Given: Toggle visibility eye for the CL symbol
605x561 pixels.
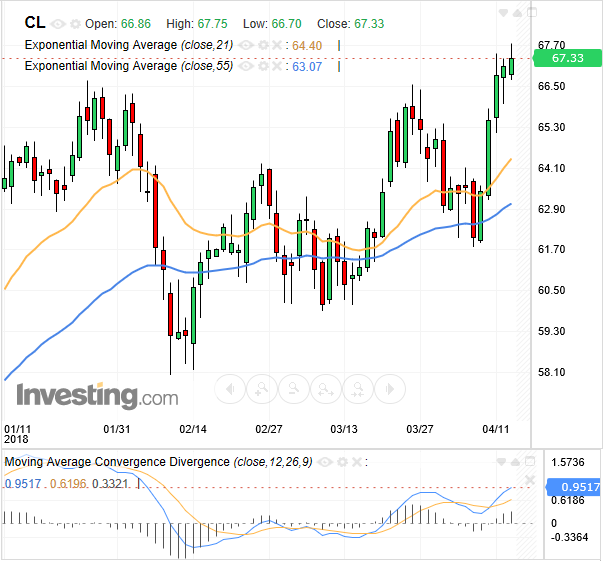Looking at the screenshot, I should click(58, 24).
